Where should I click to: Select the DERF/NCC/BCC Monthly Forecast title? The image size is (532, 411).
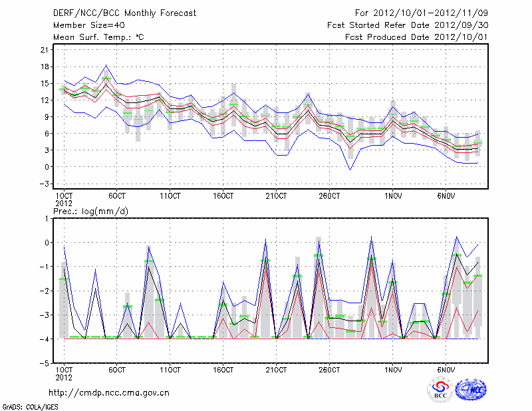[x=124, y=13]
